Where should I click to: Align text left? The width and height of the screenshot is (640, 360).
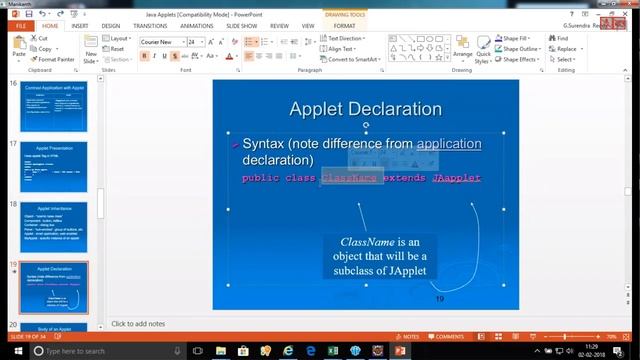pyautogui.click(x=249, y=56)
